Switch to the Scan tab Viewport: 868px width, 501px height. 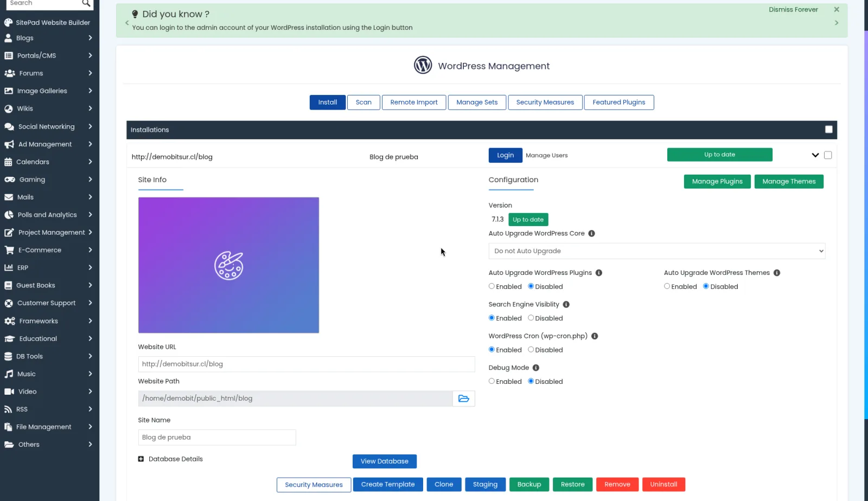tap(363, 102)
